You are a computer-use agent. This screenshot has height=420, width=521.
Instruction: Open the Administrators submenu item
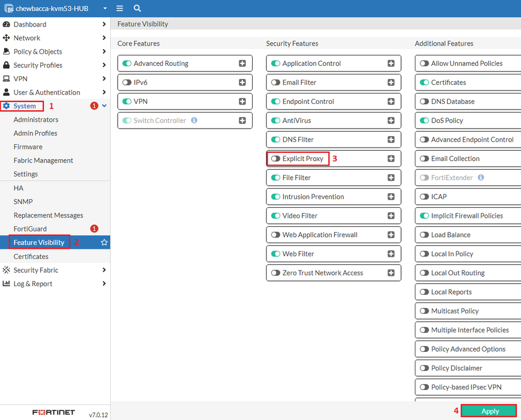pyautogui.click(x=36, y=119)
